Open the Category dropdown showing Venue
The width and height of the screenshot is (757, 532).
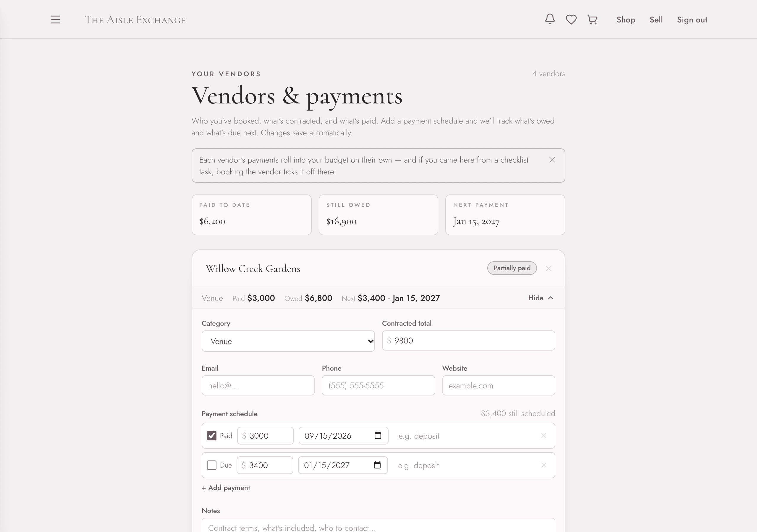(x=288, y=341)
